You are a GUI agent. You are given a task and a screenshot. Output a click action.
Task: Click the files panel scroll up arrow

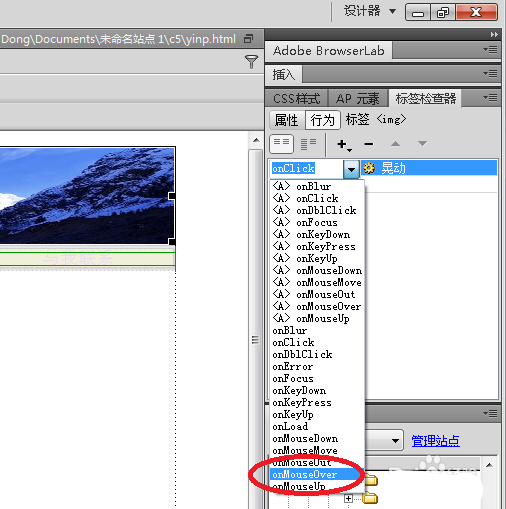tap(489, 465)
